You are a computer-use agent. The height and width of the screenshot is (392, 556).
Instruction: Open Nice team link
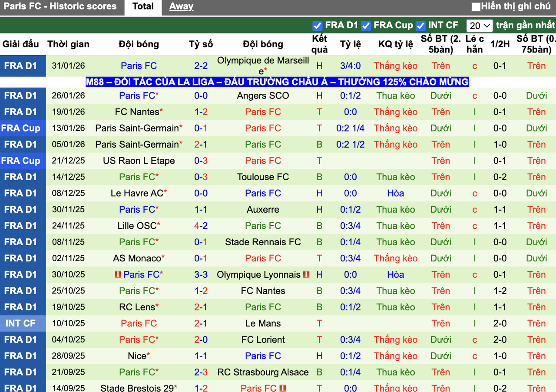point(137,356)
